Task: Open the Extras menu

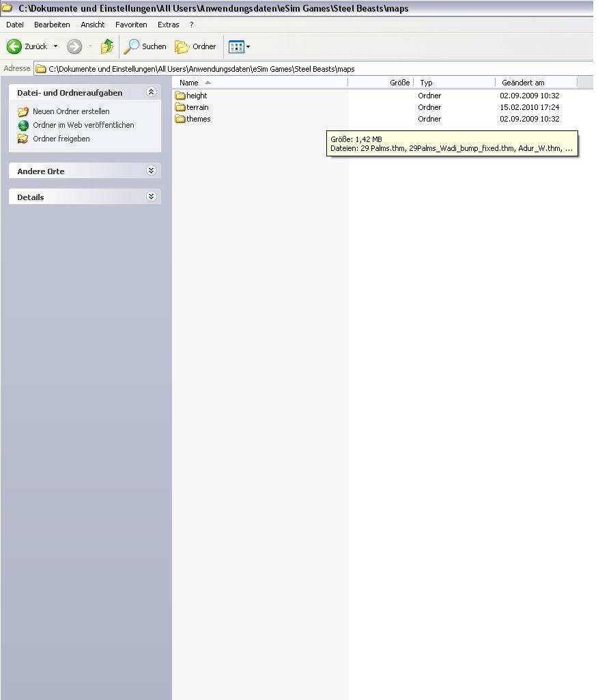Action: click(168, 25)
